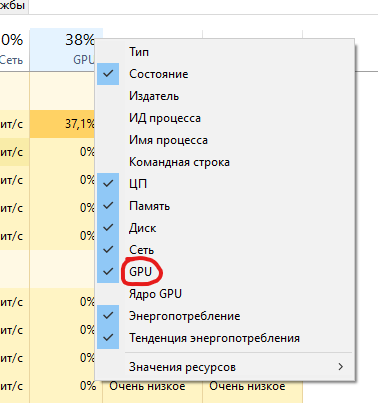Screen dimensions: 378x403
Task: Enable the Командная строка column
Action: 225,162
